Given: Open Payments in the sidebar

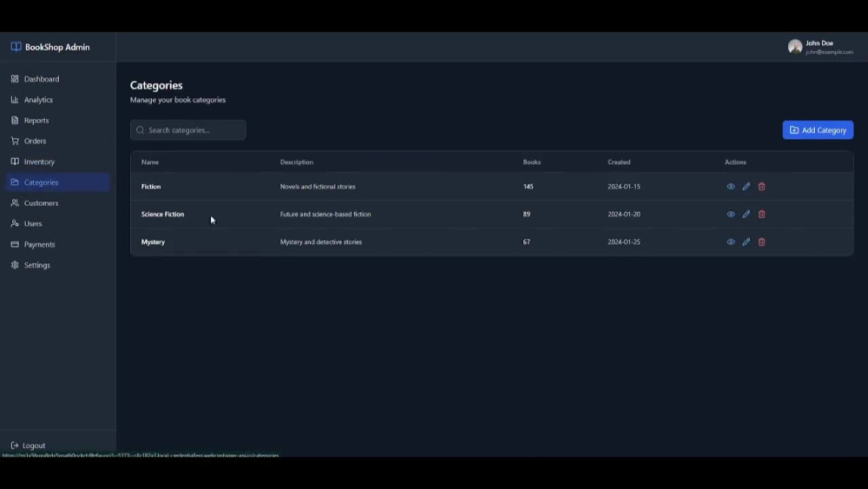Looking at the screenshot, I should tap(57, 244).
